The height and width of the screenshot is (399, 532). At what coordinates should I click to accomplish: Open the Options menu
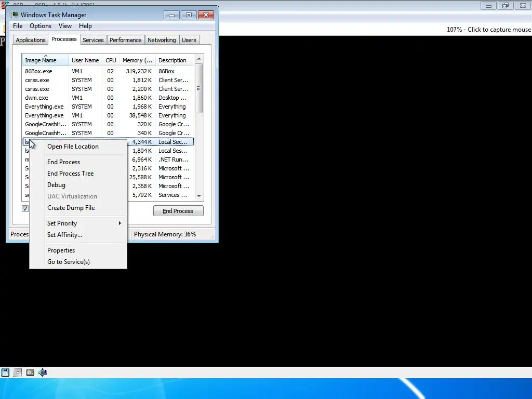click(41, 26)
